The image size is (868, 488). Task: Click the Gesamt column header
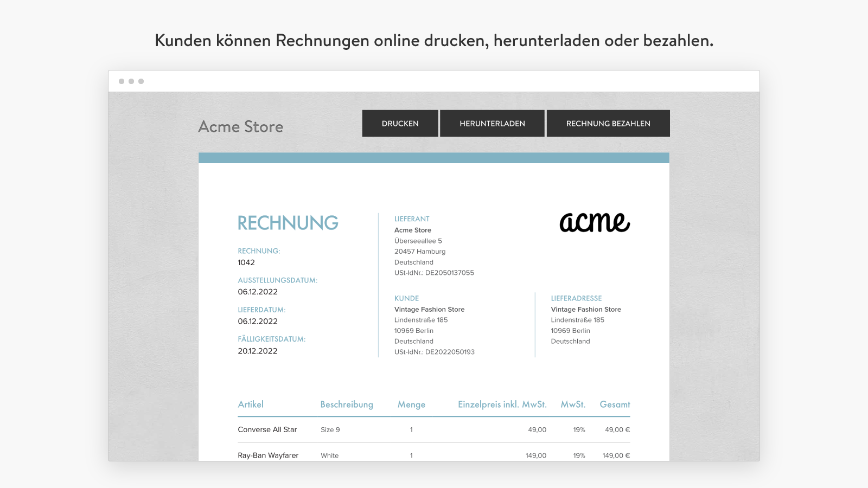point(615,404)
